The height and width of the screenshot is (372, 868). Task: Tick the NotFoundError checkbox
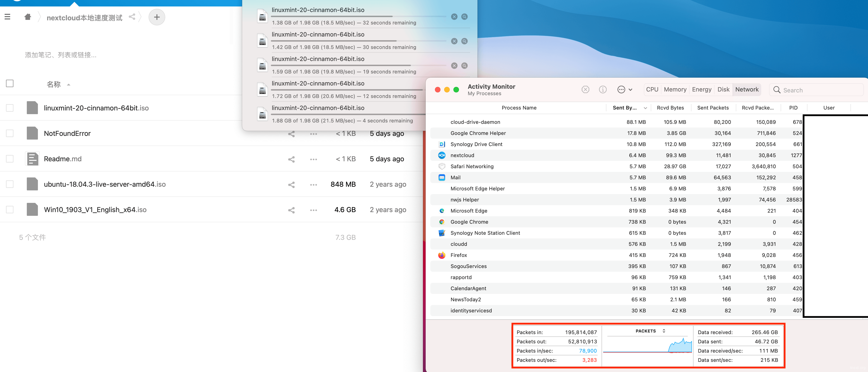[10, 133]
